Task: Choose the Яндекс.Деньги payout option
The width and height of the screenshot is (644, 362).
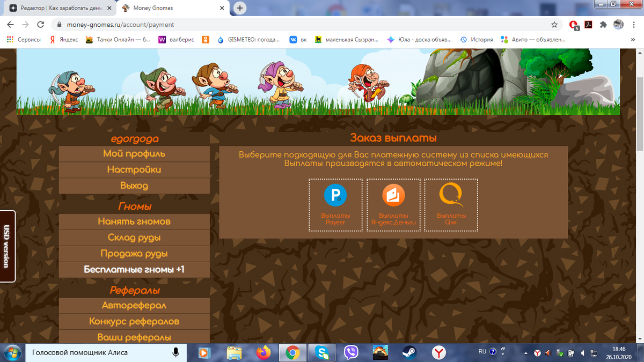Action: (393, 205)
